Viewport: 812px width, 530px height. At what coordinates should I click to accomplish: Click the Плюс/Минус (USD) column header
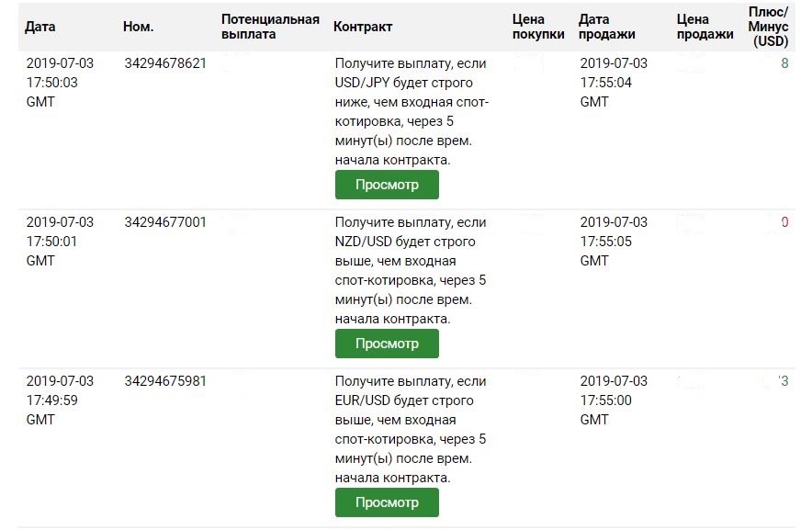769,27
